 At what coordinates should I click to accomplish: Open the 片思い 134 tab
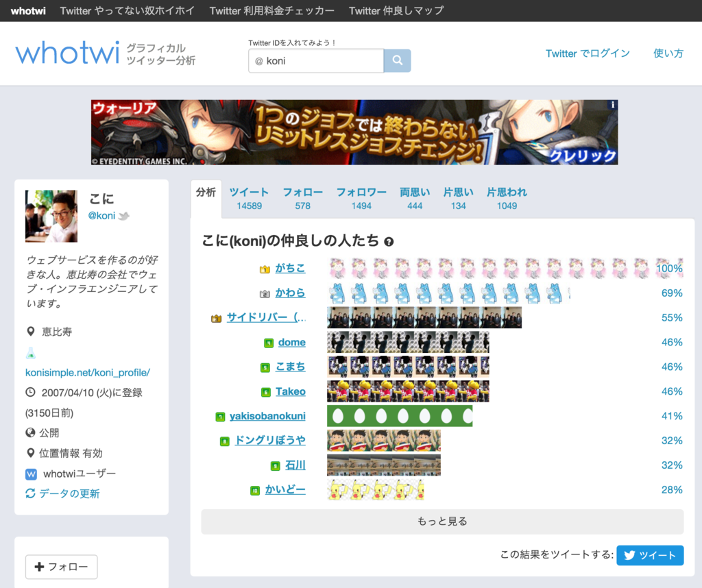pos(458,199)
